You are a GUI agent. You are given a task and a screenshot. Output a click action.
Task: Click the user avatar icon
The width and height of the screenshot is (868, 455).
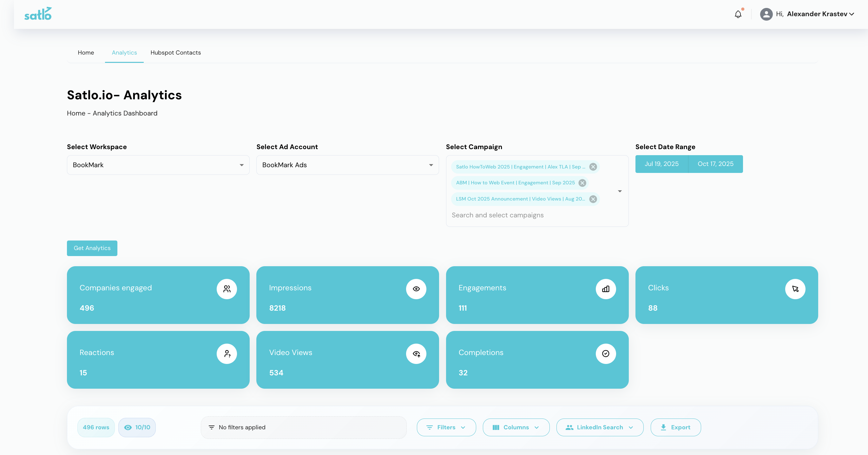pyautogui.click(x=766, y=14)
